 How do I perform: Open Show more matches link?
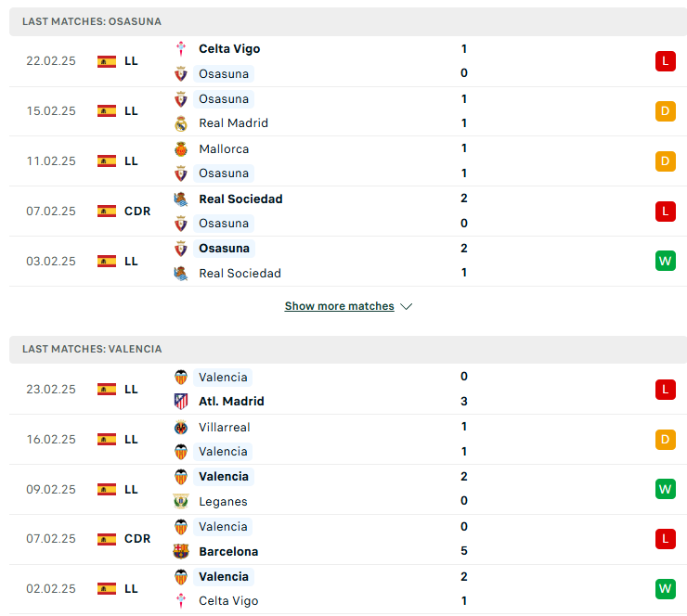coord(339,306)
